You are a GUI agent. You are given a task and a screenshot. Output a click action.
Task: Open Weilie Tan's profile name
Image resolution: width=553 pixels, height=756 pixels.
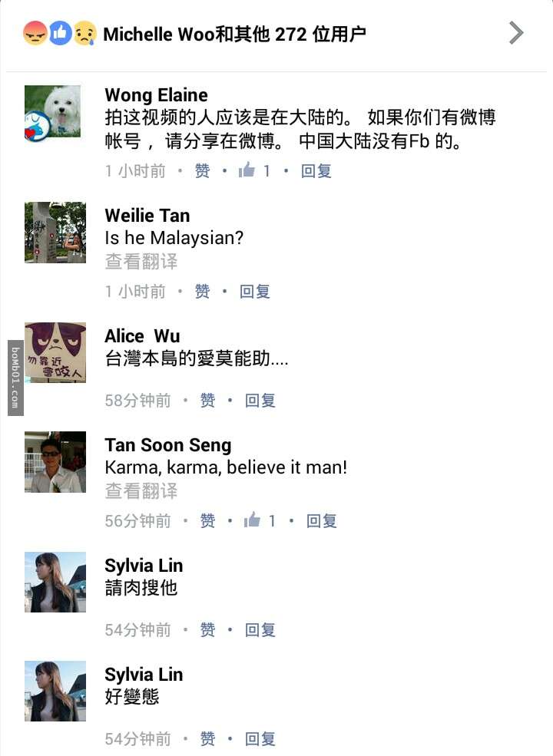coord(147,216)
